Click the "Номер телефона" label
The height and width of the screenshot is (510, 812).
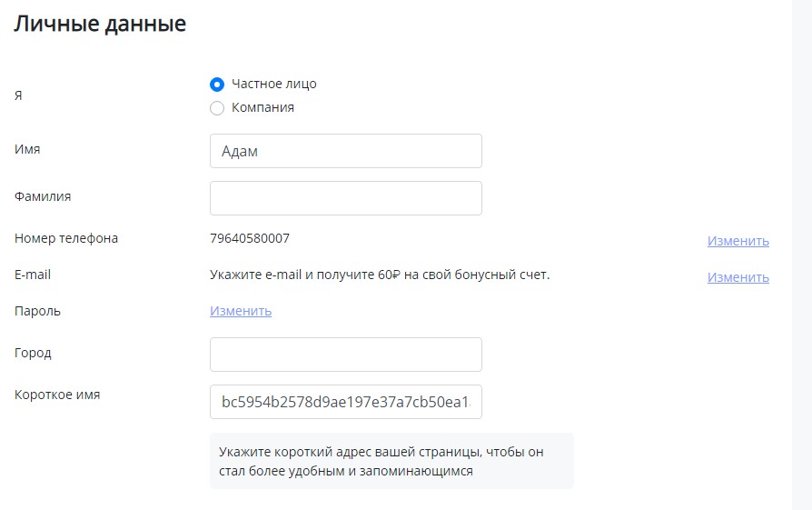point(66,238)
